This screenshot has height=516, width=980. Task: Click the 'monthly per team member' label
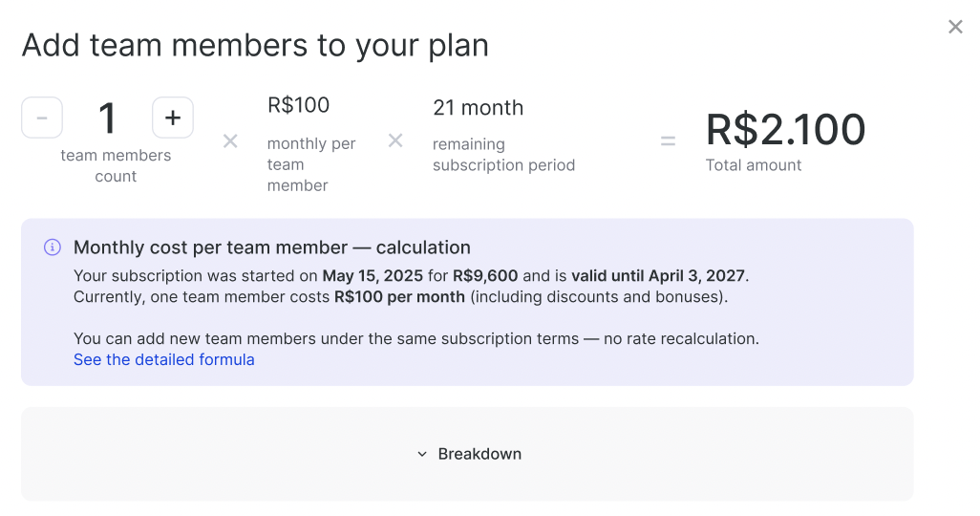tap(311, 164)
